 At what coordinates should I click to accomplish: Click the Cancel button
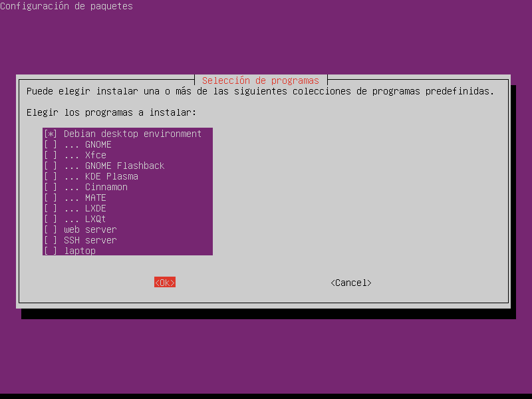350,283
